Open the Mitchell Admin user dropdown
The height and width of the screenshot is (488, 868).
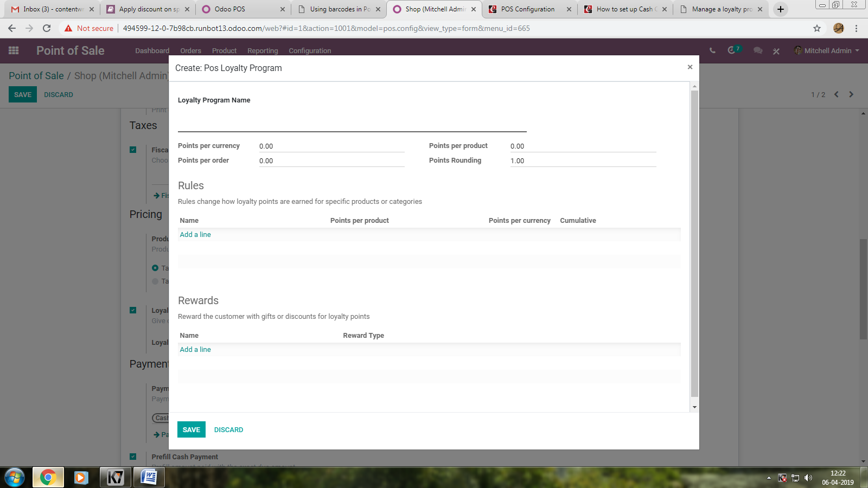827,50
